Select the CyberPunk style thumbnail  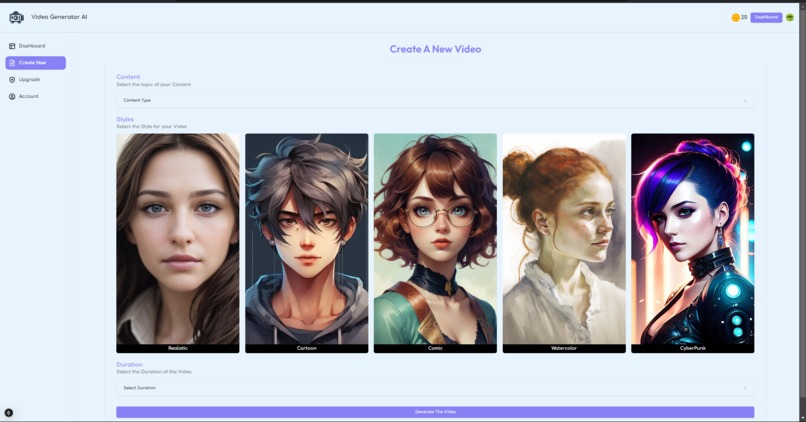(x=692, y=243)
